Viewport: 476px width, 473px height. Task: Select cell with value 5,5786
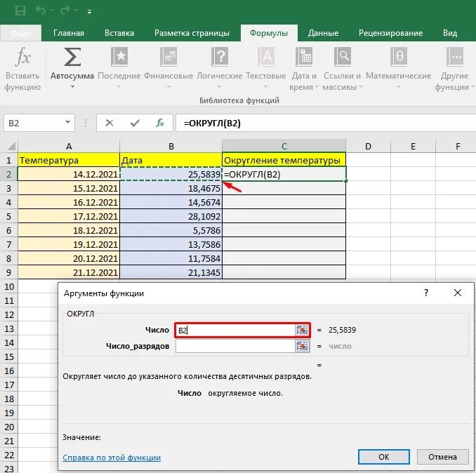click(171, 230)
